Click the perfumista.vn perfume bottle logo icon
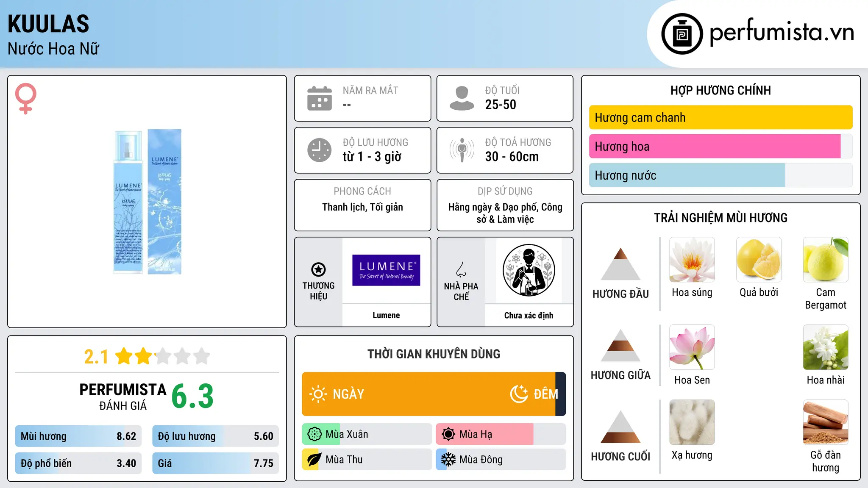 tap(682, 34)
